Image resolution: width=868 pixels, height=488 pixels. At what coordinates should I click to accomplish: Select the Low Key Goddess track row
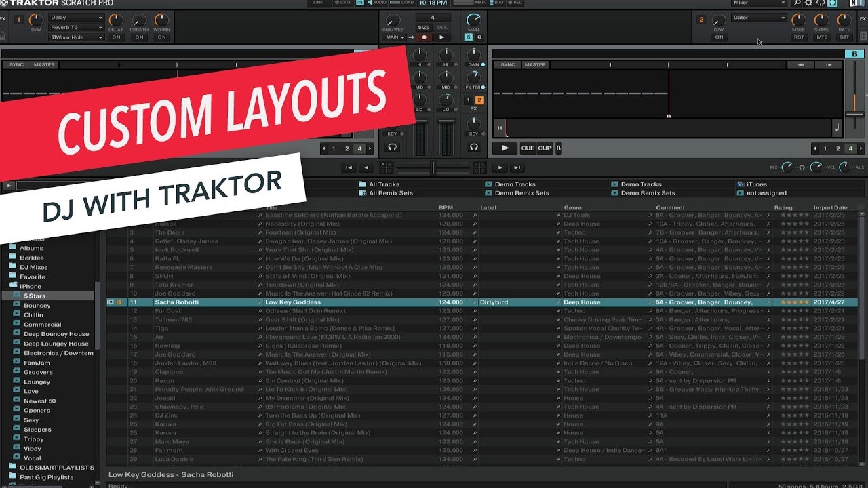tap(481, 302)
